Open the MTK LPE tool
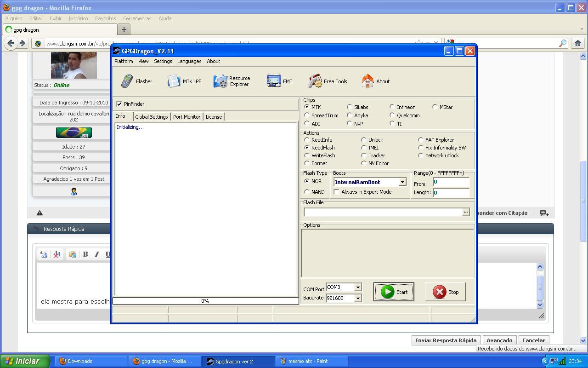The image size is (588, 368). coord(184,81)
